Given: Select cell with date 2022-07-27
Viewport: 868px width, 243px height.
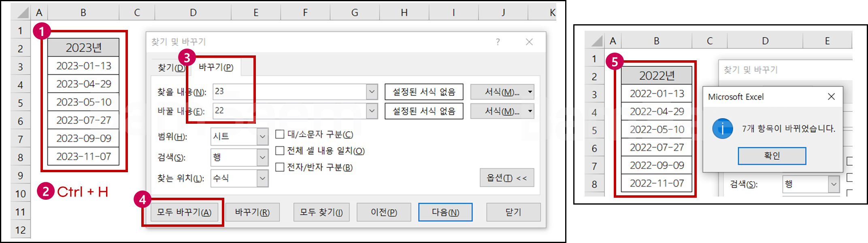Looking at the screenshot, I should [657, 148].
